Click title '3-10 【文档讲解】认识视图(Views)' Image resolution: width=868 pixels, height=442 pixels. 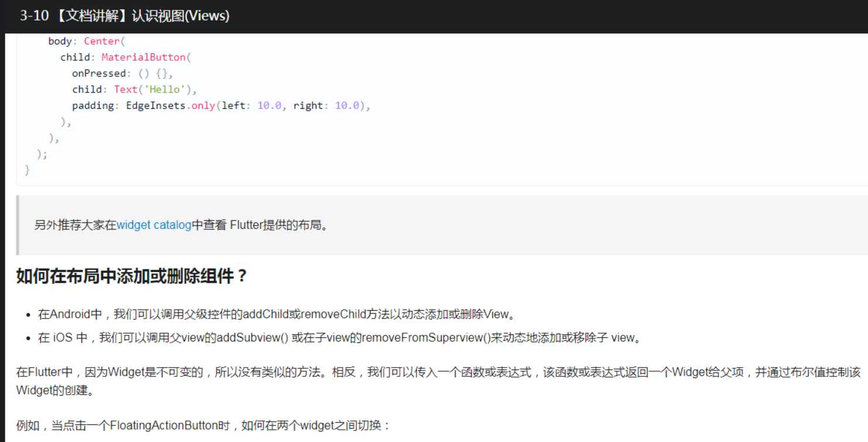(x=124, y=16)
